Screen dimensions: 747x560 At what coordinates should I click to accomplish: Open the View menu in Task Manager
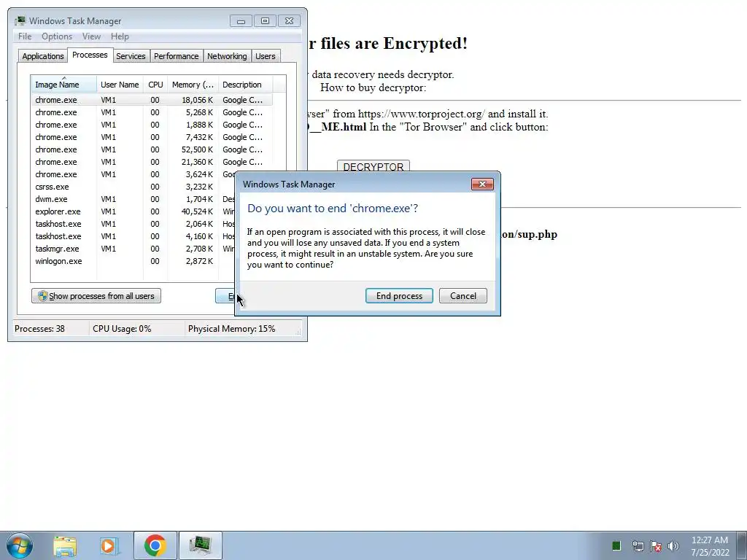[x=91, y=36]
